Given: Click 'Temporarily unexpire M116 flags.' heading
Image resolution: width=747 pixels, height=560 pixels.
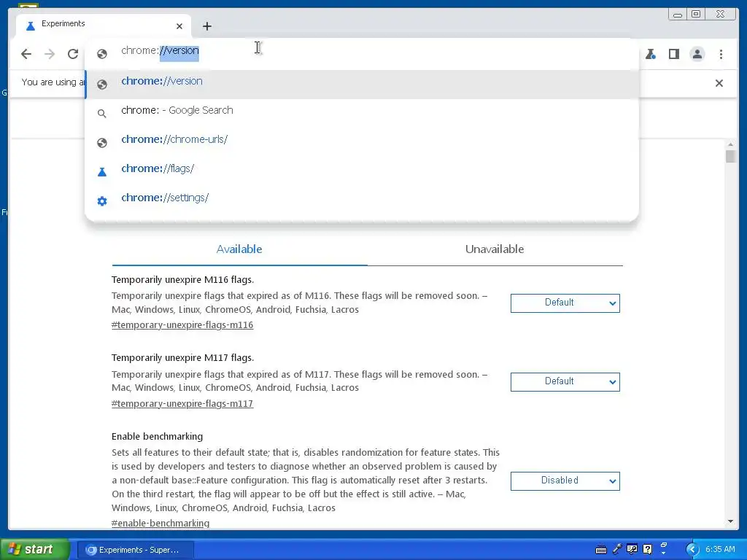Looking at the screenshot, I should tap(182, 279).
